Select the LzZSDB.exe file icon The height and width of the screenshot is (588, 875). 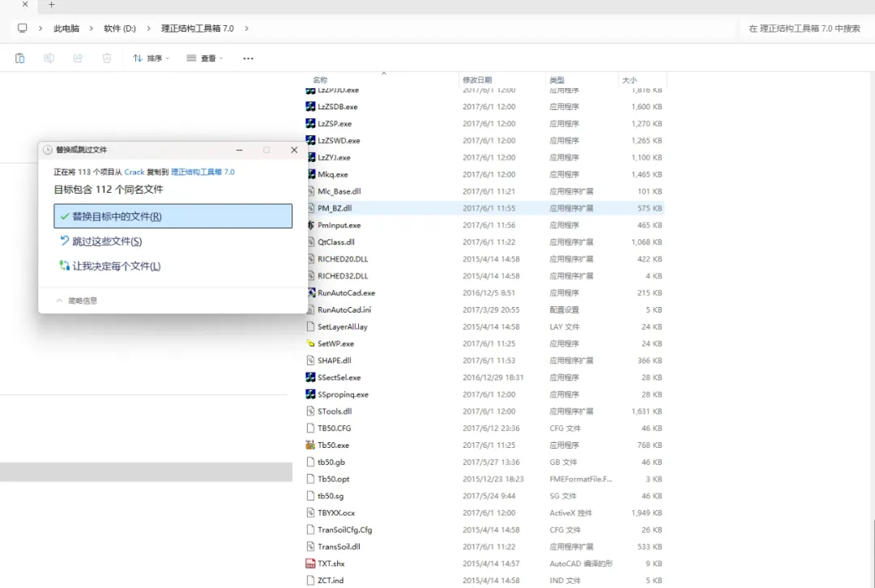click(311, 107)
